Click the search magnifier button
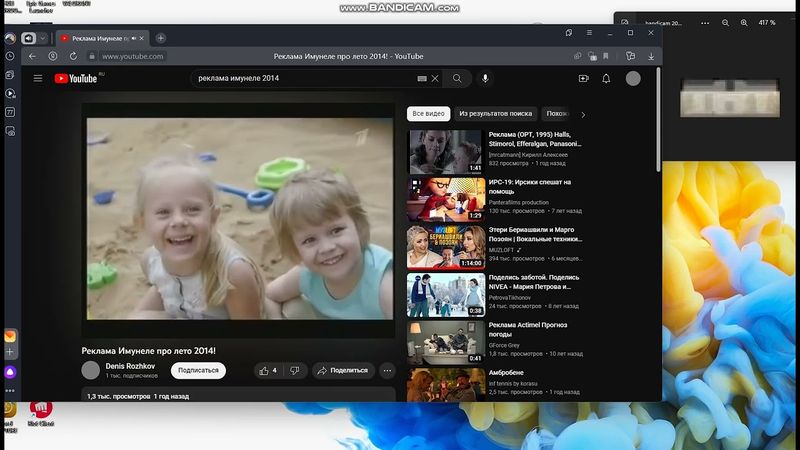800x450 pixels. point(457,78)
